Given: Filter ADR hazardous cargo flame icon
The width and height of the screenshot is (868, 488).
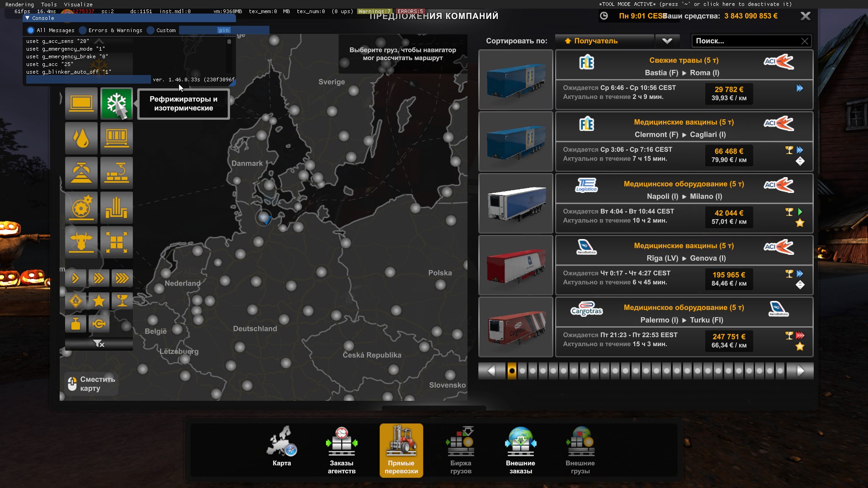Looking at the screenshot, I should (x=75, y=301).
